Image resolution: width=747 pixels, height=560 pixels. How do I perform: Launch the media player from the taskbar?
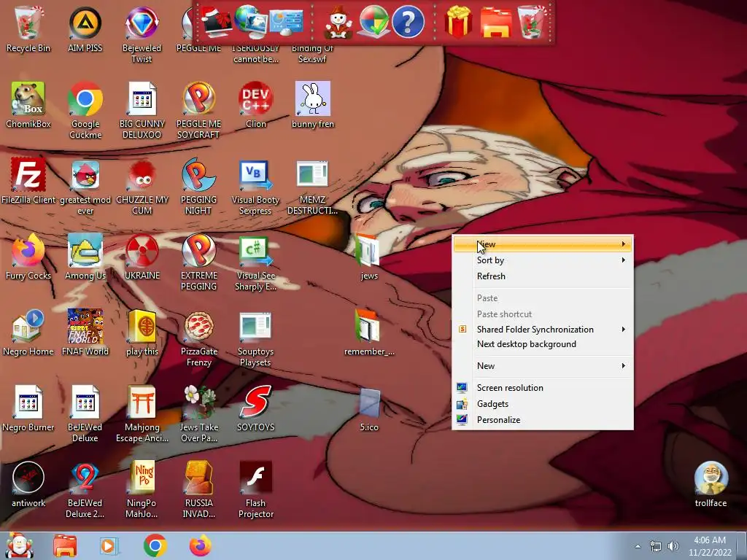click(109, 545)
